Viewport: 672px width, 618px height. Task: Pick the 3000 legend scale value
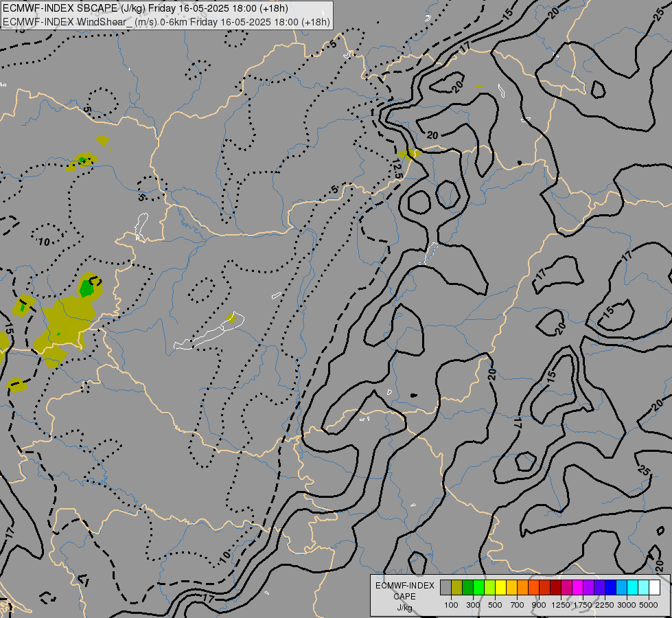coord(627,605)
